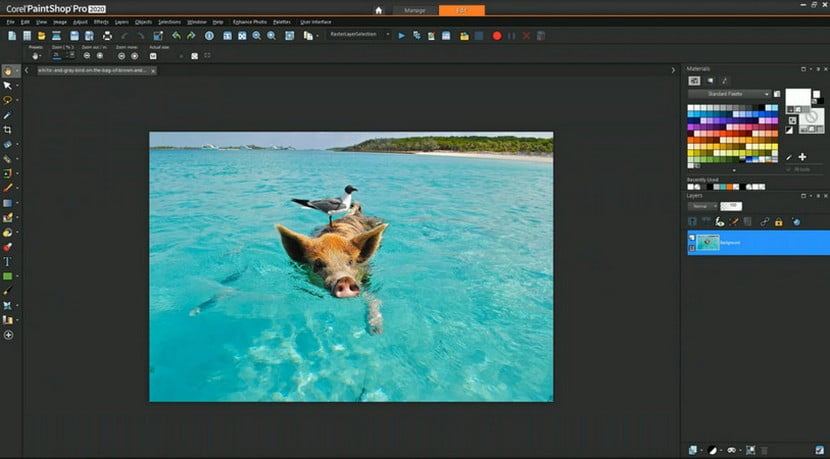Screen dimensions: 830x459
Task: Open the File menu
Action: 10,22
